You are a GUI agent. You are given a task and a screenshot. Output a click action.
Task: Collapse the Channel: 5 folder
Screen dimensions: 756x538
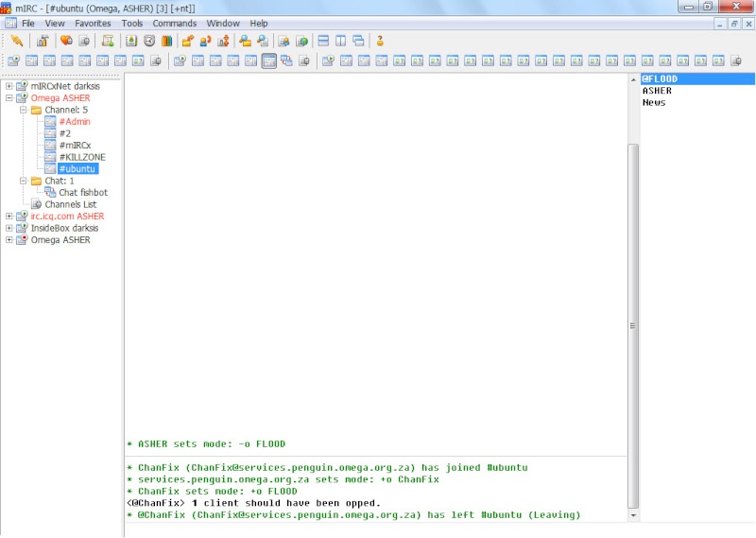(23, 110)
